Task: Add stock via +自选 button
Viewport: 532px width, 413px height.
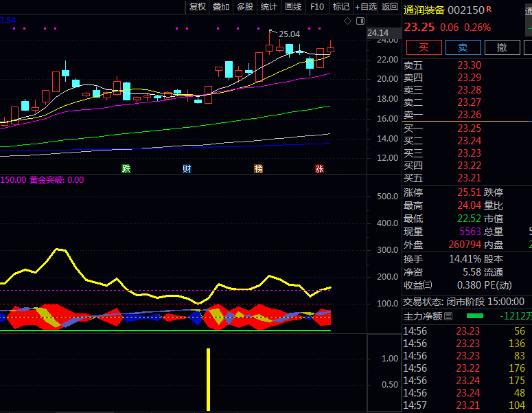Action: (366, 7)
